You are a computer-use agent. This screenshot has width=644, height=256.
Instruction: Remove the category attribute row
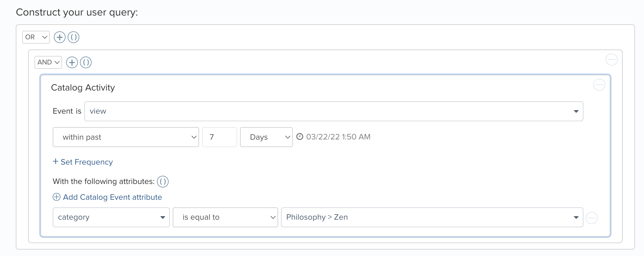click(592, 218)
